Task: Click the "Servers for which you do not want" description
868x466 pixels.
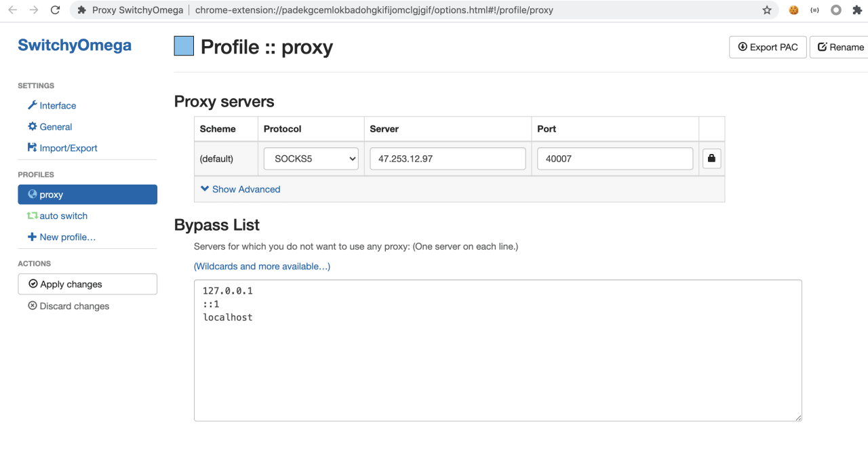Action: click(356, 246)
